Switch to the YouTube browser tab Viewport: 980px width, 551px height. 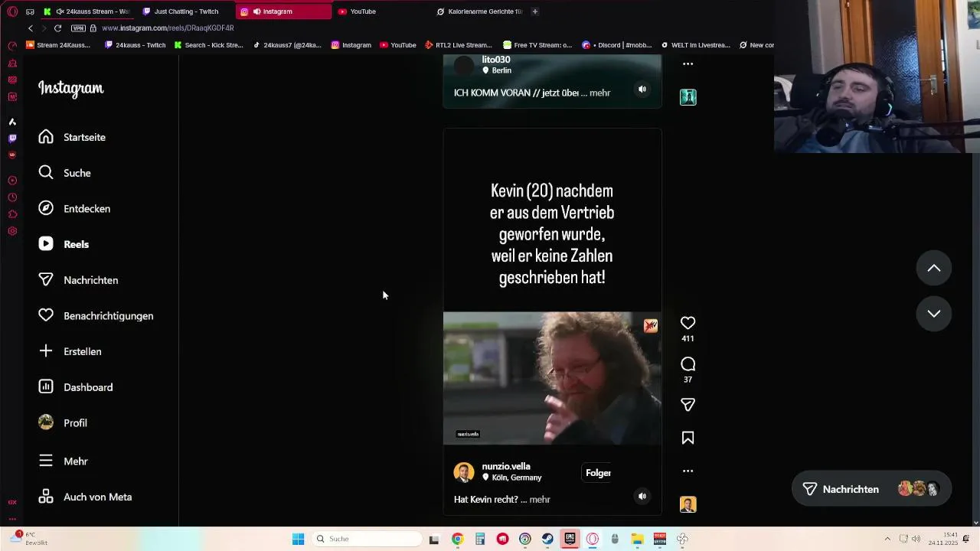(x=379, y=11)
